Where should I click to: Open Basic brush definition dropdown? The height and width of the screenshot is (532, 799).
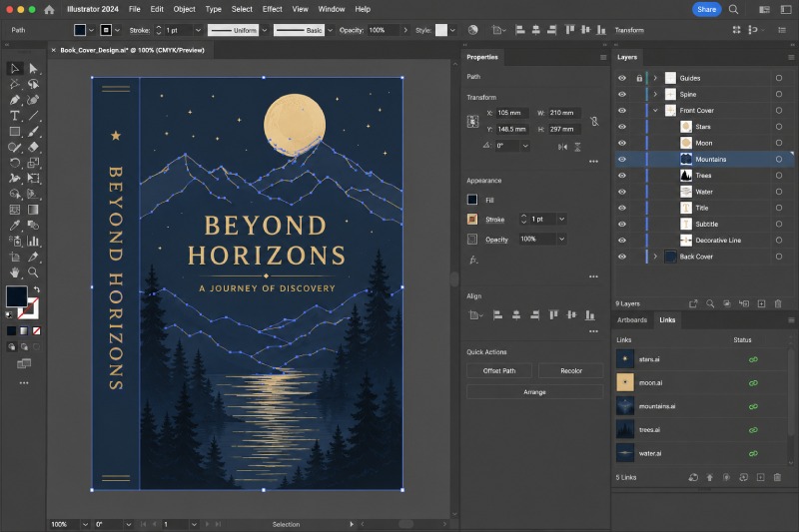point(331,30)
